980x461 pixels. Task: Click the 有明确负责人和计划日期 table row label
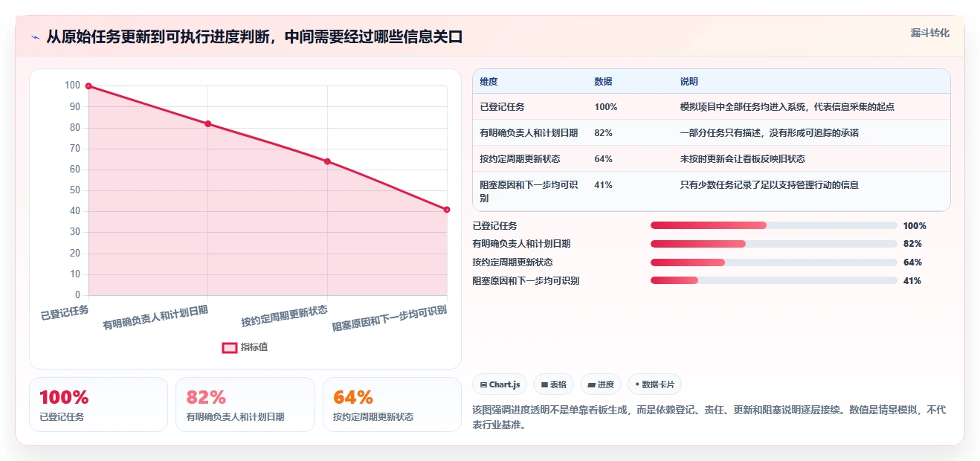[x=529, y=133]
